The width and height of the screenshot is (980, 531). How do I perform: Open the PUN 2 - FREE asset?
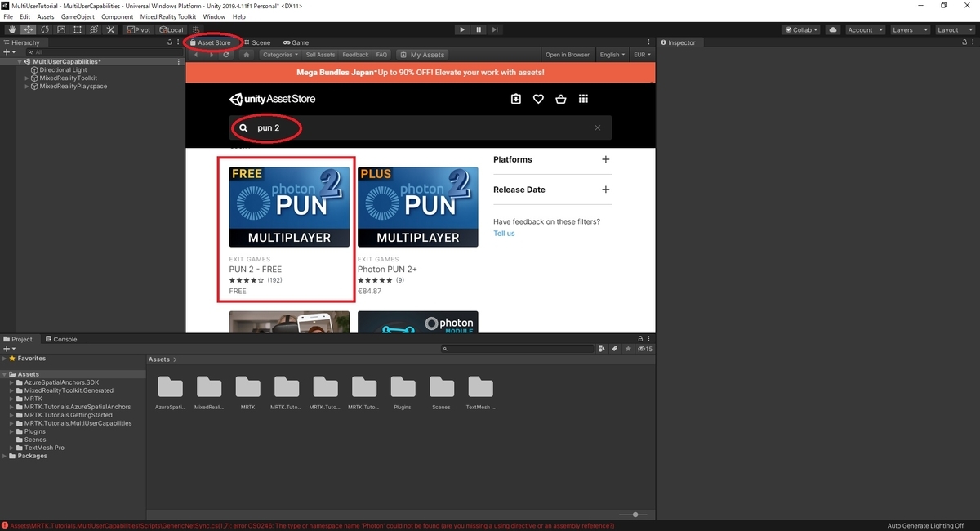click(289, 207)
